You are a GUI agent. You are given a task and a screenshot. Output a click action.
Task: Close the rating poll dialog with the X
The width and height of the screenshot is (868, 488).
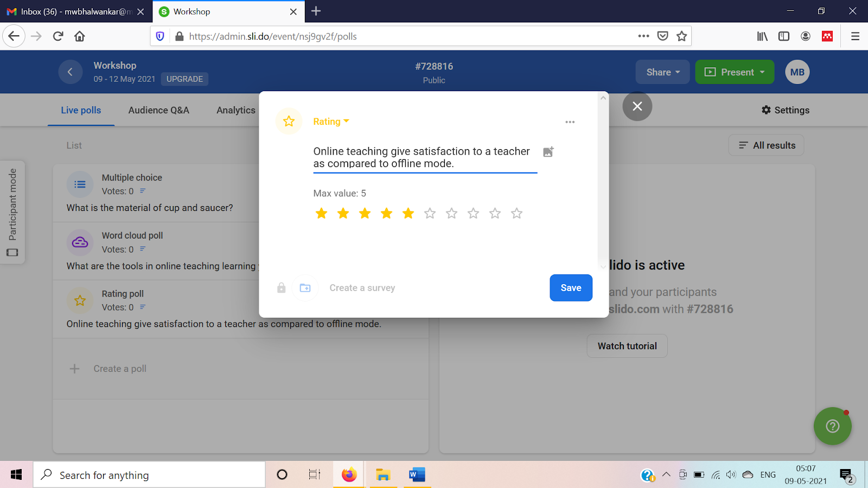pyautogui.click(x=637, y=106)
